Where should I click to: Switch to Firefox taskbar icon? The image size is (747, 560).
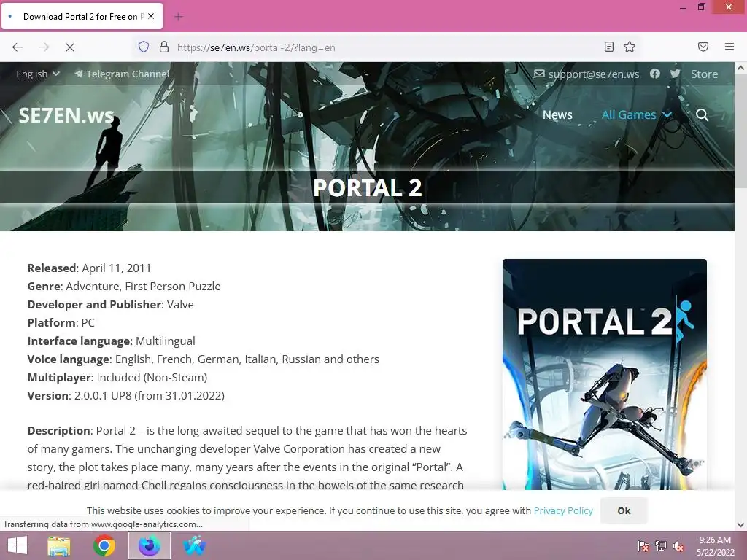(x=150, y=545)
